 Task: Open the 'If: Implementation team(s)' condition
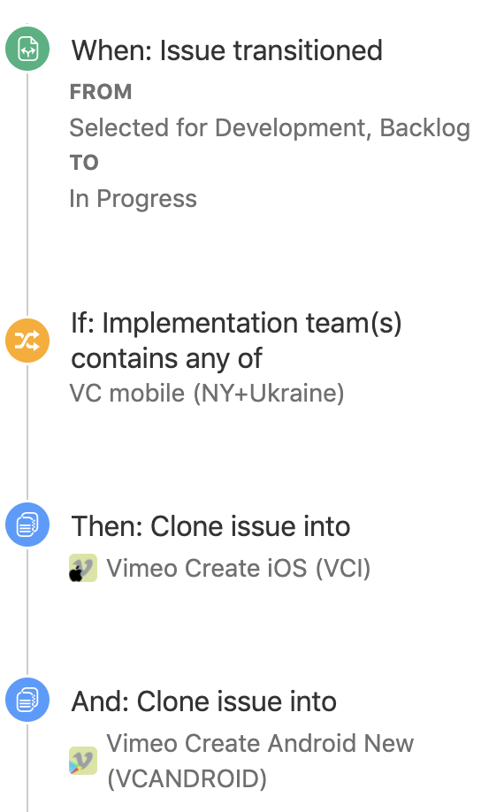click(236, 341)
